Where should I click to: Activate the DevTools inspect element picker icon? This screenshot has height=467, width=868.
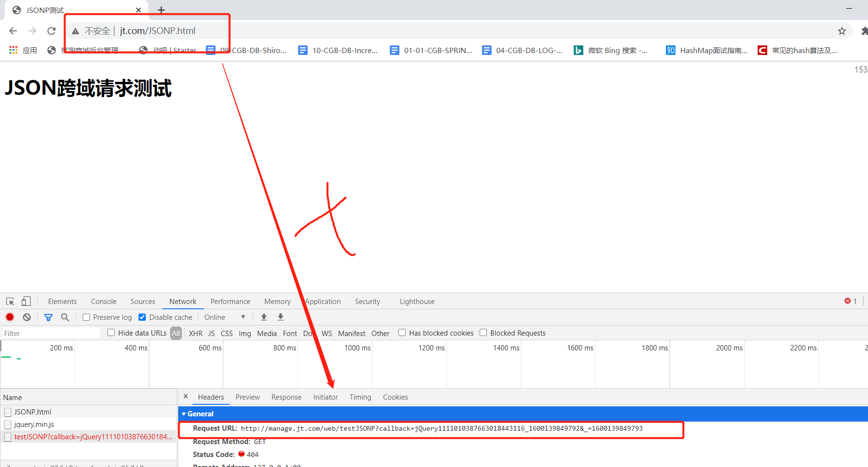click(10, 302)
